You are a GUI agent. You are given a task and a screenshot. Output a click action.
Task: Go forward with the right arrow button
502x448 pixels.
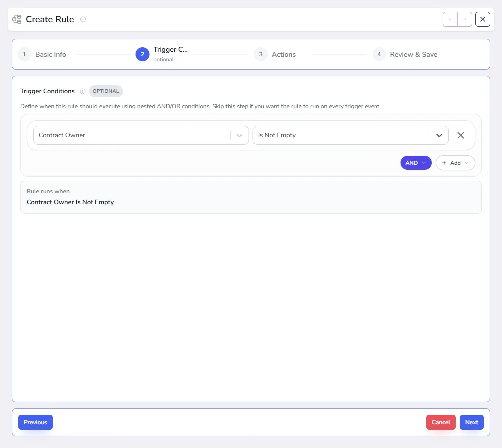[465, 19]
